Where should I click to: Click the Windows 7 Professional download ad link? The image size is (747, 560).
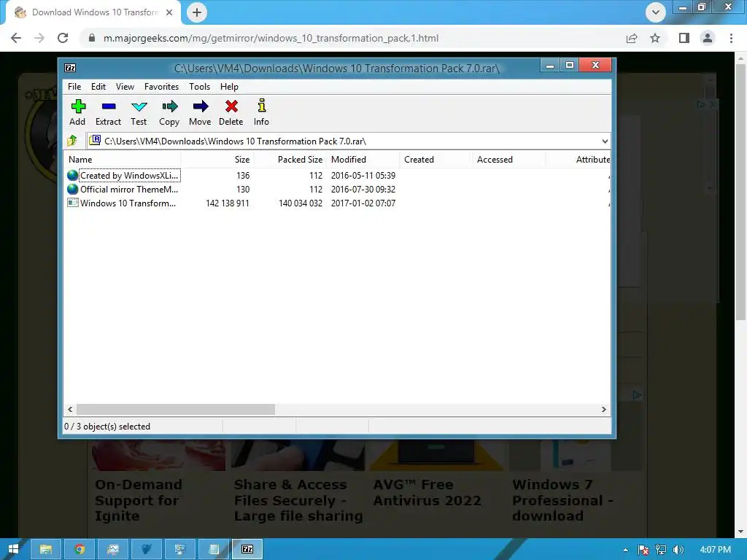tap(562, 500)
